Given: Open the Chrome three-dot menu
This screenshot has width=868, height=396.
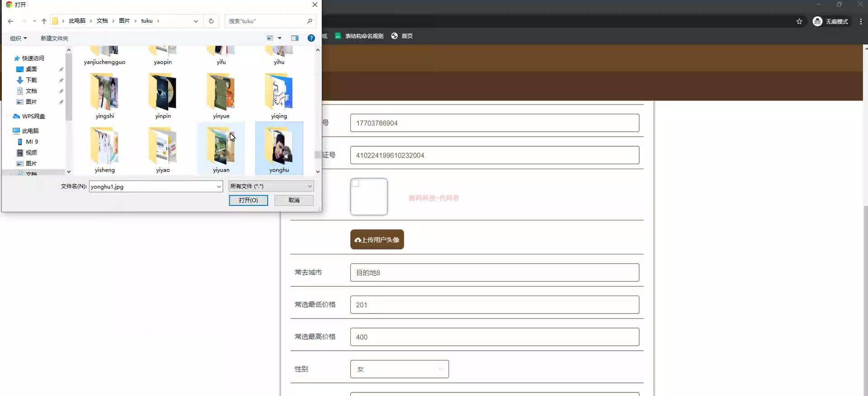Looking at the screenshot, I should click(x=861, y=21).
